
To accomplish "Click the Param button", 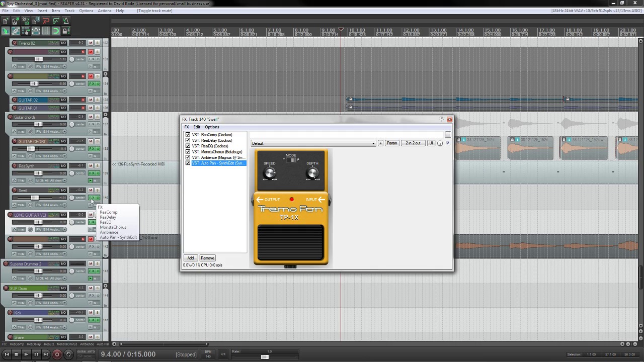I will [x=392, y=143].
